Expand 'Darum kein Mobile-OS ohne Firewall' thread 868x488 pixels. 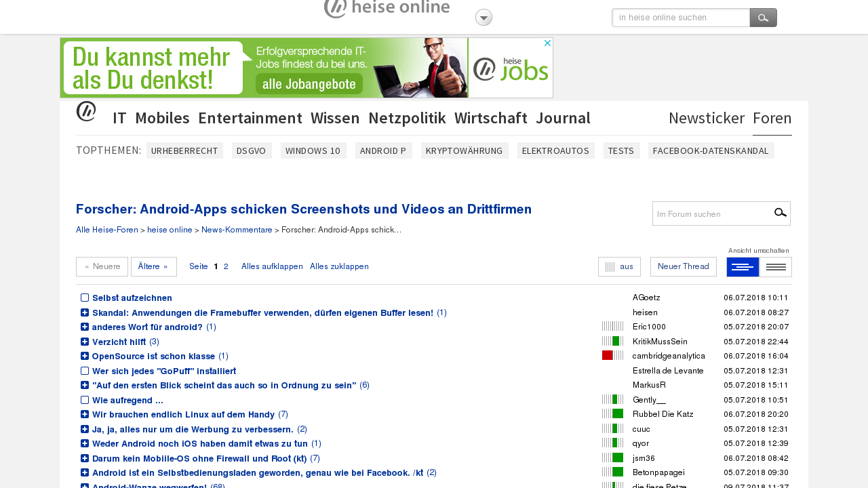[85, 458]
